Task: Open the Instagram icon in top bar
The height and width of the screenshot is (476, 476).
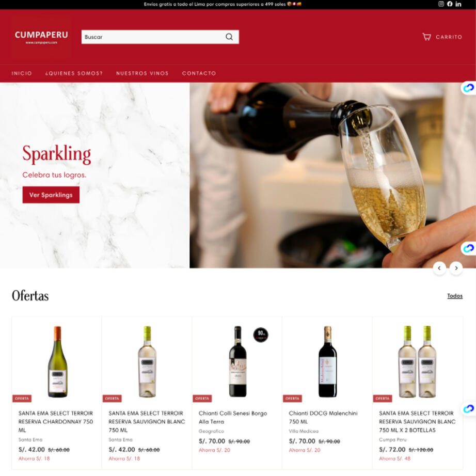Action: pos(441,4)
